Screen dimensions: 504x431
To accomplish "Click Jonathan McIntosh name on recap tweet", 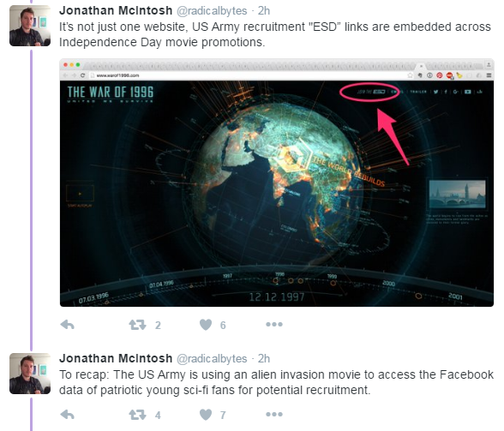I will point(116,358).
